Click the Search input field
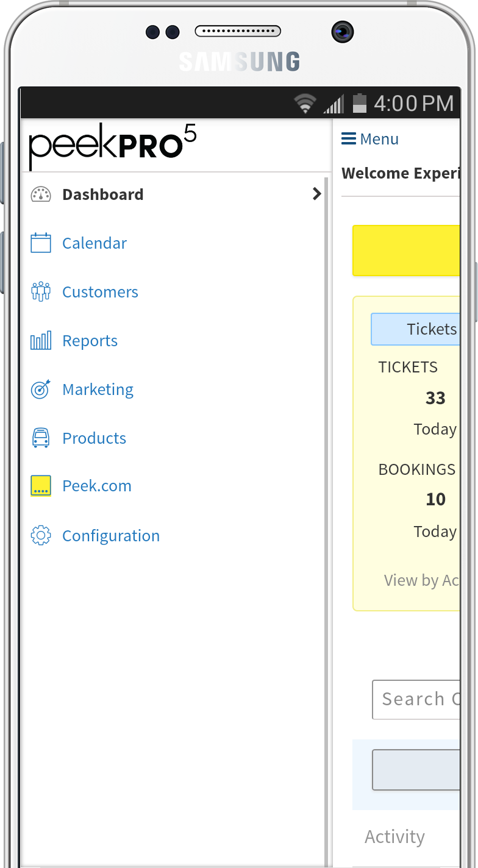Viewport: 478px width, 868px height. 416,699
